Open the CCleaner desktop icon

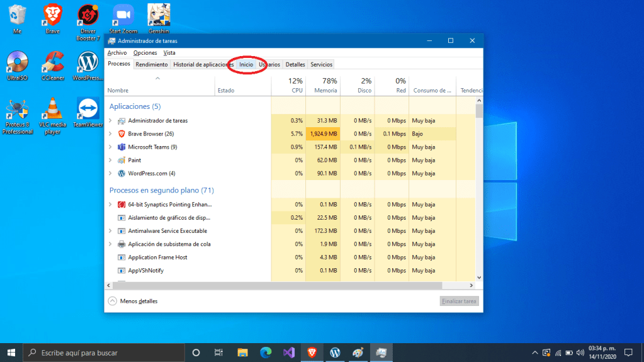click(53, 63)
